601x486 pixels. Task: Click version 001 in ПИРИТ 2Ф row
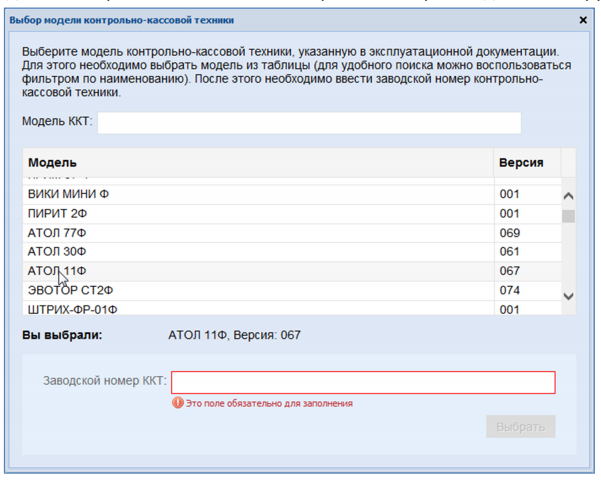[x=528, y=213]
